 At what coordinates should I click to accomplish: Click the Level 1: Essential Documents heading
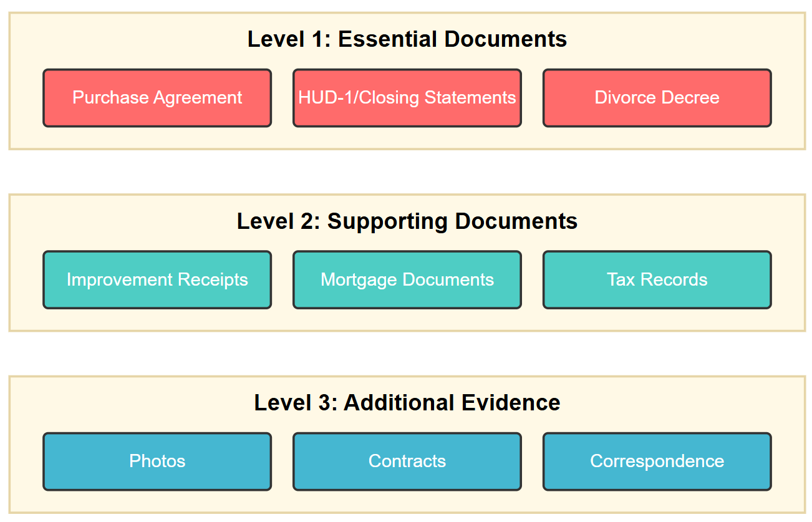(x=408, y=39)
